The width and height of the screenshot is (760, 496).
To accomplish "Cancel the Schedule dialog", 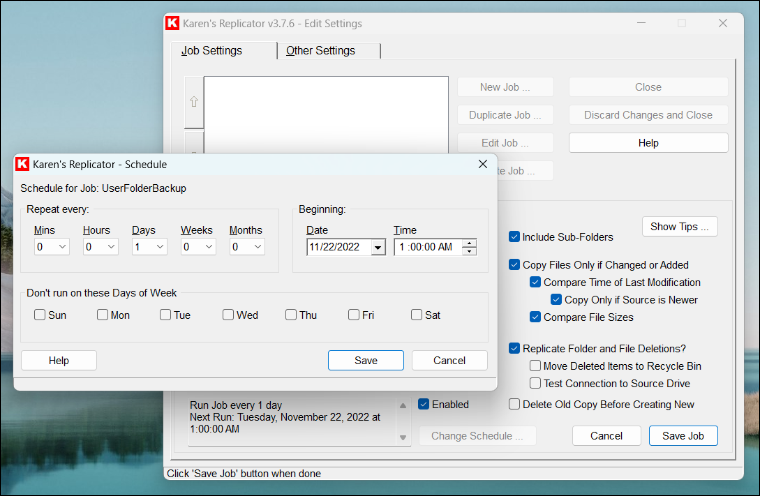I will [449, 360].
